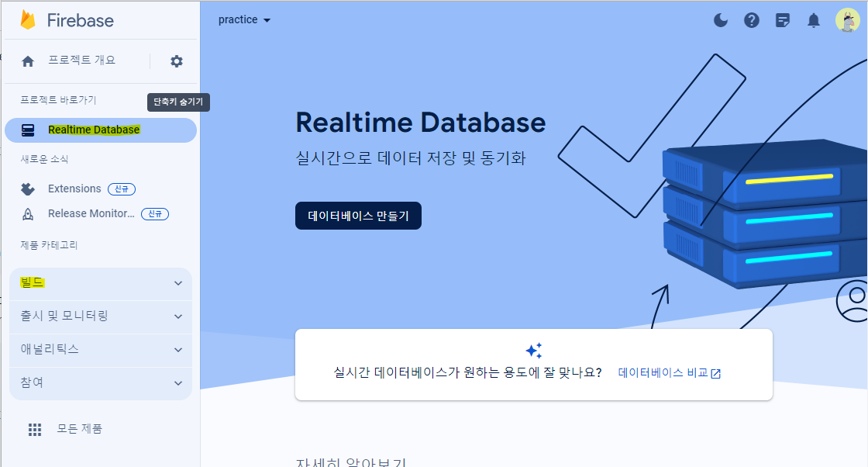Open the home icon for project overview
The height and width of the screenshot is (467, 868).
coord(28,61)
